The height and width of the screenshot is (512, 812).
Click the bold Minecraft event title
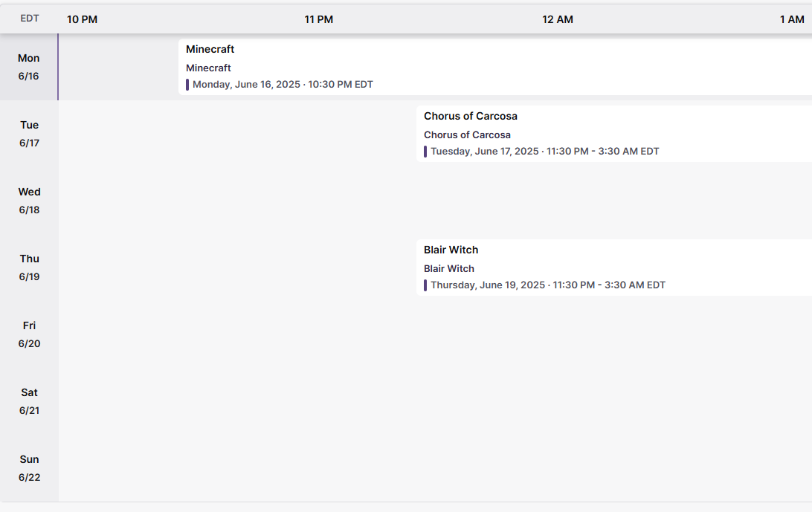click(210, 49)
